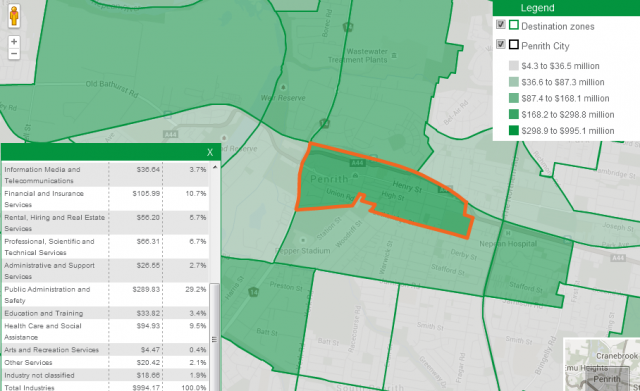This screenshot has width=640, height=391.
Task: Select Total Industries row
Action: [105, 387]
